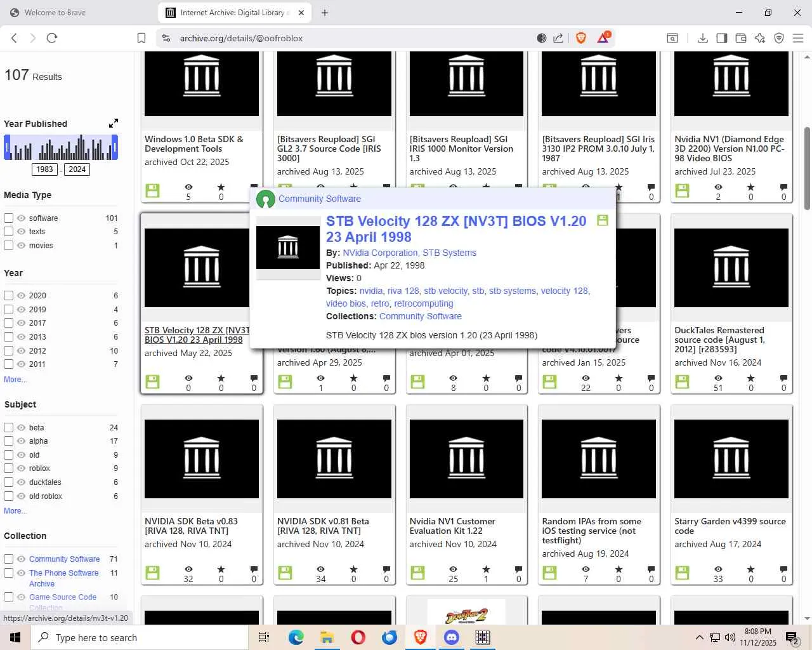Screen dimensions: 812x650
Task: Check the software media type checkbox
Action: pos(9,218)
